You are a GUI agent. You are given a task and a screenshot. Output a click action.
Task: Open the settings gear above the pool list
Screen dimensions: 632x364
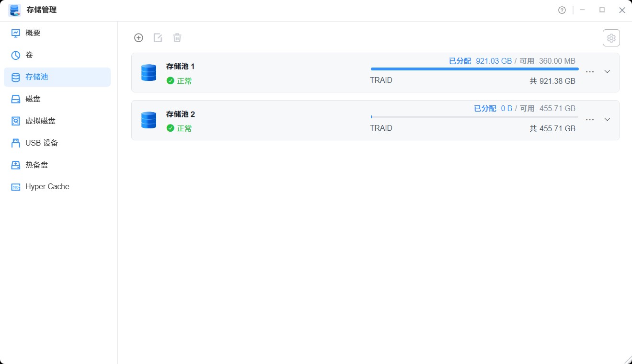pos(611,37)
